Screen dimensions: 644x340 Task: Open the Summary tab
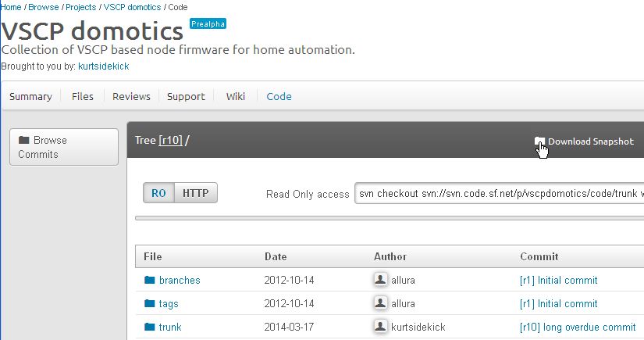(x=30, y=97)
